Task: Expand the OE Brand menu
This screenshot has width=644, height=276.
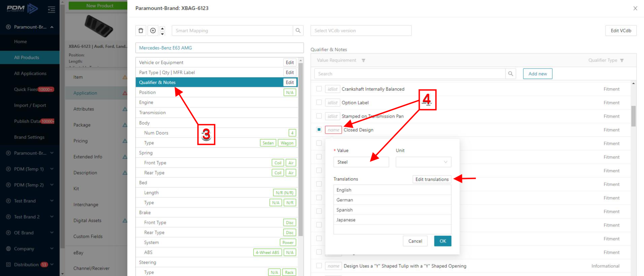Action: click(x=52, y=232)
